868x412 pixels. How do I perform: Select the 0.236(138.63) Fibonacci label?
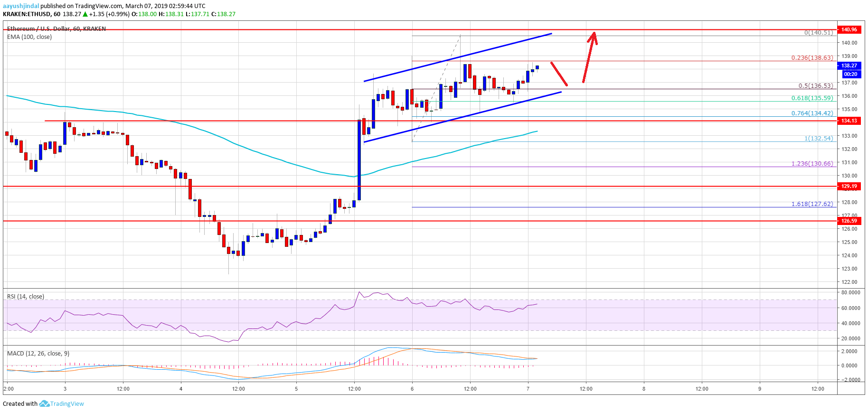pyautogui.click(x=812, y=58)
